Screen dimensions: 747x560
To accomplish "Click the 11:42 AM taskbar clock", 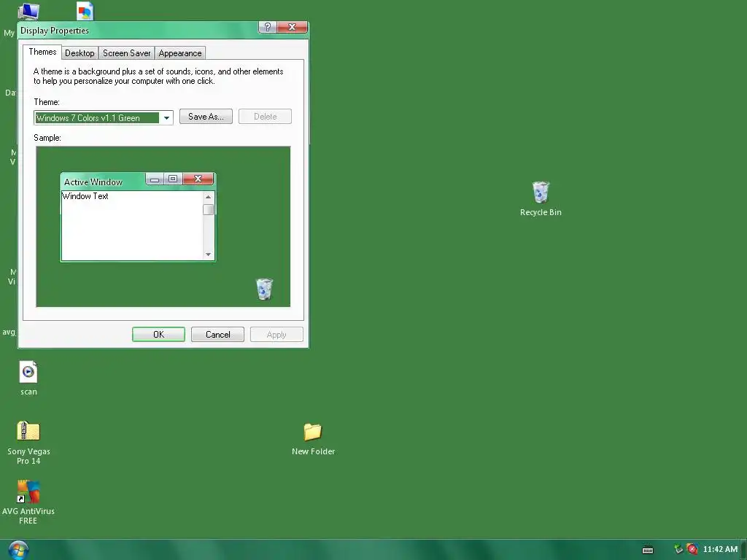I will (720, 549).
